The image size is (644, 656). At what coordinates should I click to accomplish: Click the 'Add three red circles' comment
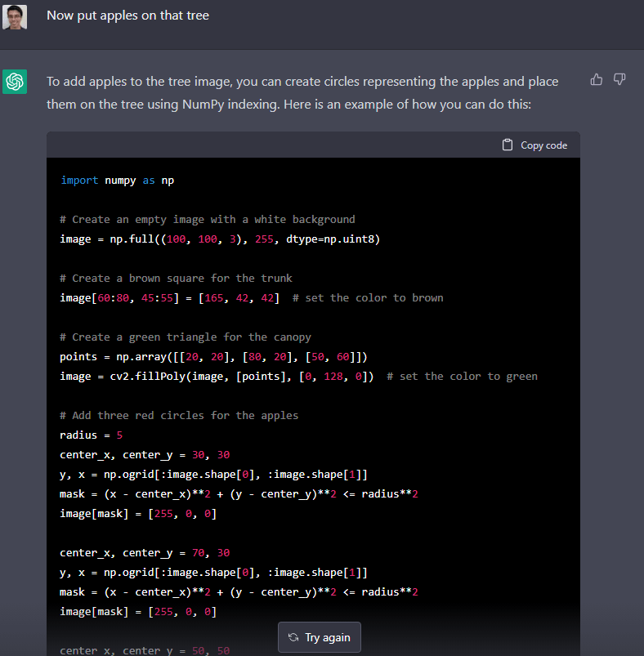(179, 415)
